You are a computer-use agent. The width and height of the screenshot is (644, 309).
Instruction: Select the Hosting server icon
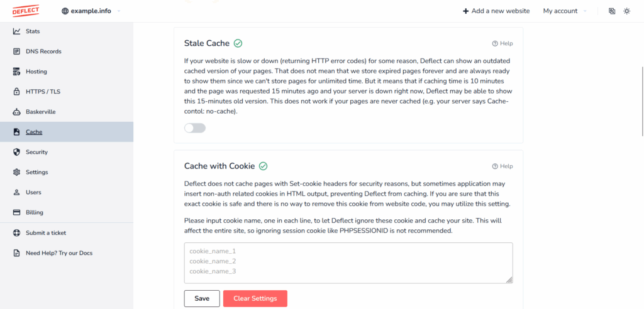(16, 72)
